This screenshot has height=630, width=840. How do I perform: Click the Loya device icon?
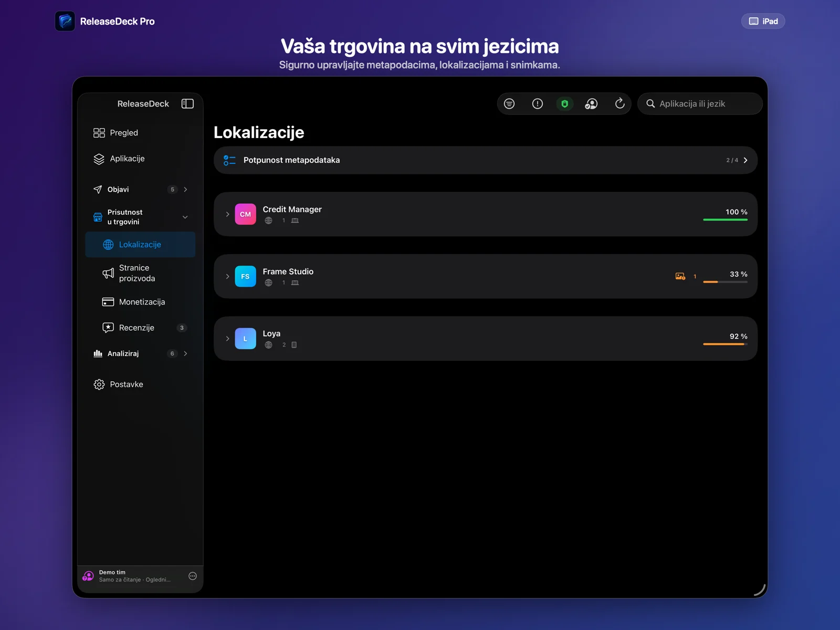click(294, 345)
